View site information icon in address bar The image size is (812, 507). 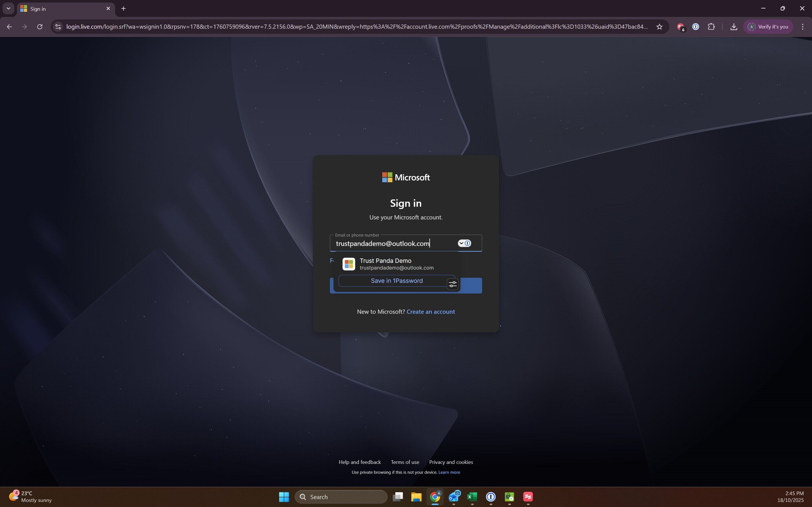coord(58,26)
